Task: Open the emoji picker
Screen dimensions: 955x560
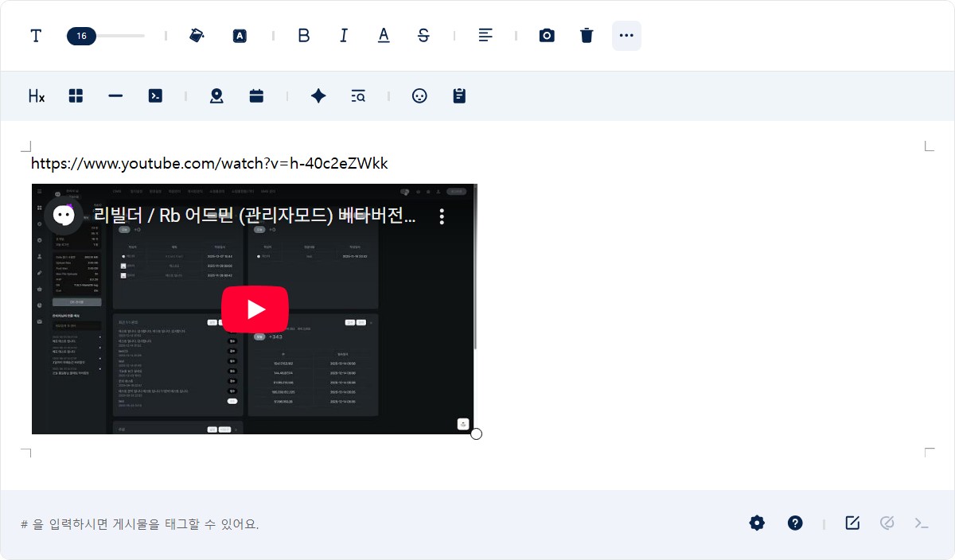Action: pos(419,95)
